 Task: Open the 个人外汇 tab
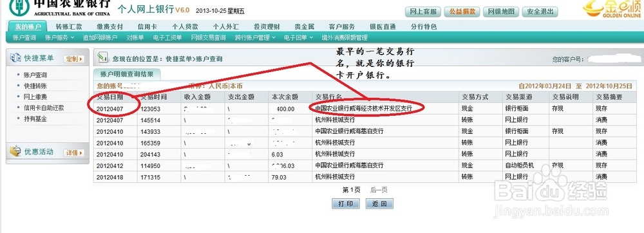click(x=225, y=26)
